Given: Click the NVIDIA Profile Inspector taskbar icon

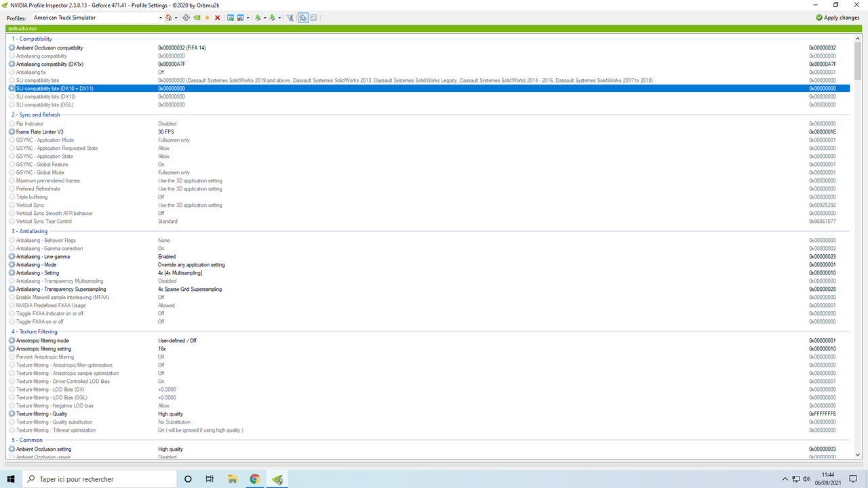Looking at the screenshot, I should [x=277, y=479].
